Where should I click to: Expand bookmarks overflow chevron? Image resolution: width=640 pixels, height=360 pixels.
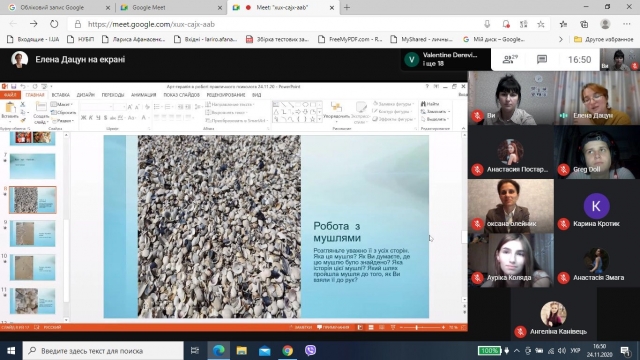(560, 40)
